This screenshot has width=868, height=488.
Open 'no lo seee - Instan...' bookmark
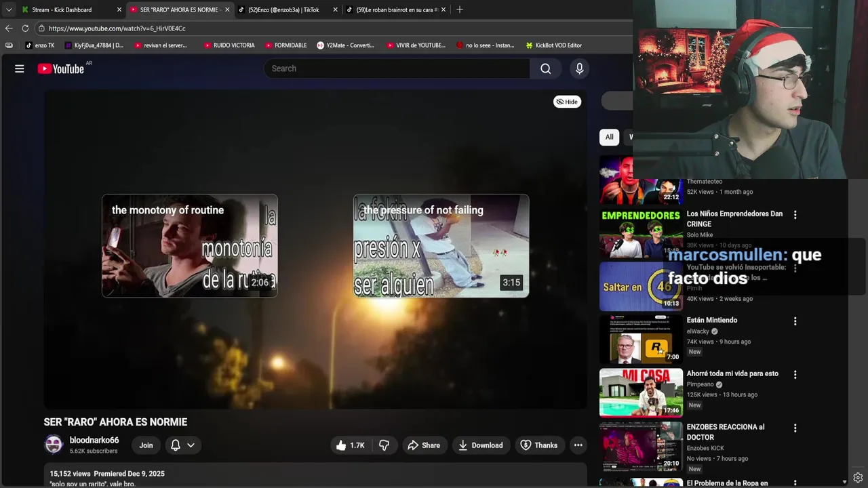486,45
